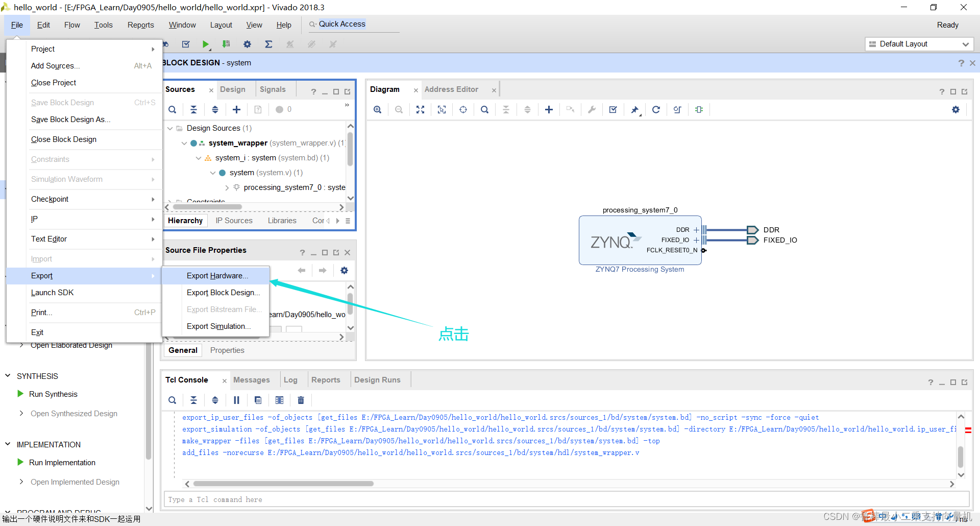980x526 pixels.
Task: Switch to the Messages tab
Action: point(252,380)
